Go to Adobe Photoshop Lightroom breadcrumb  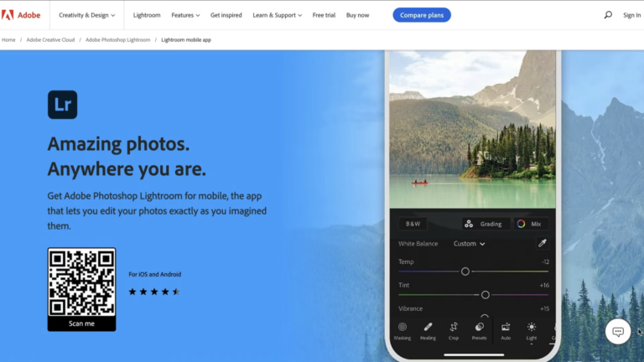[118, 40]
